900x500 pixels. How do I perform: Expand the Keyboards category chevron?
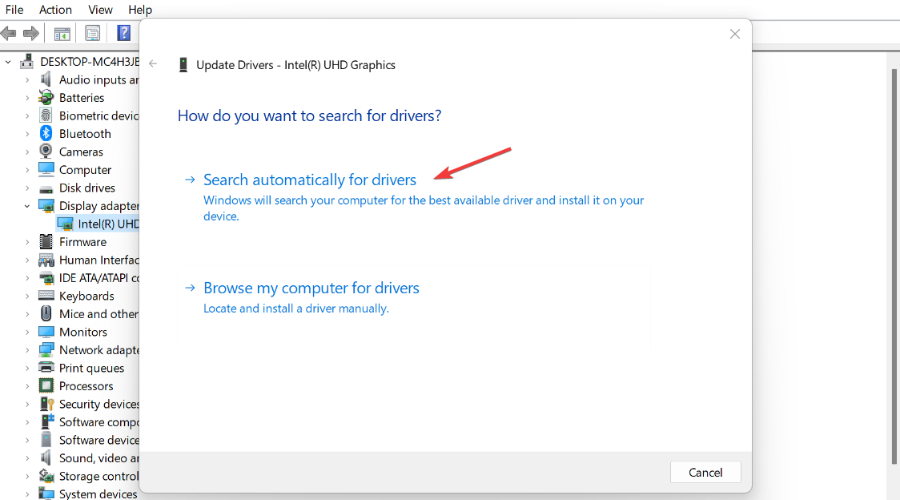point(27,296)
